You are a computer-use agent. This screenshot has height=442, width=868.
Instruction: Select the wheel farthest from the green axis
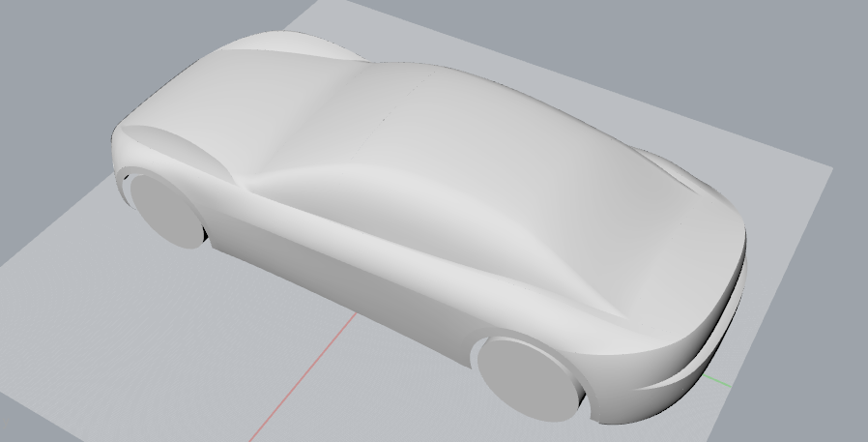(165, 211)
